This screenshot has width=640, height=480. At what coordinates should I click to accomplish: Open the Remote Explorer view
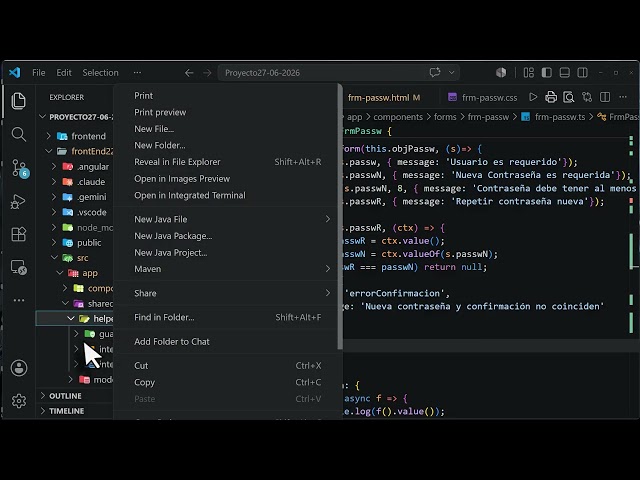coord(18,267)
